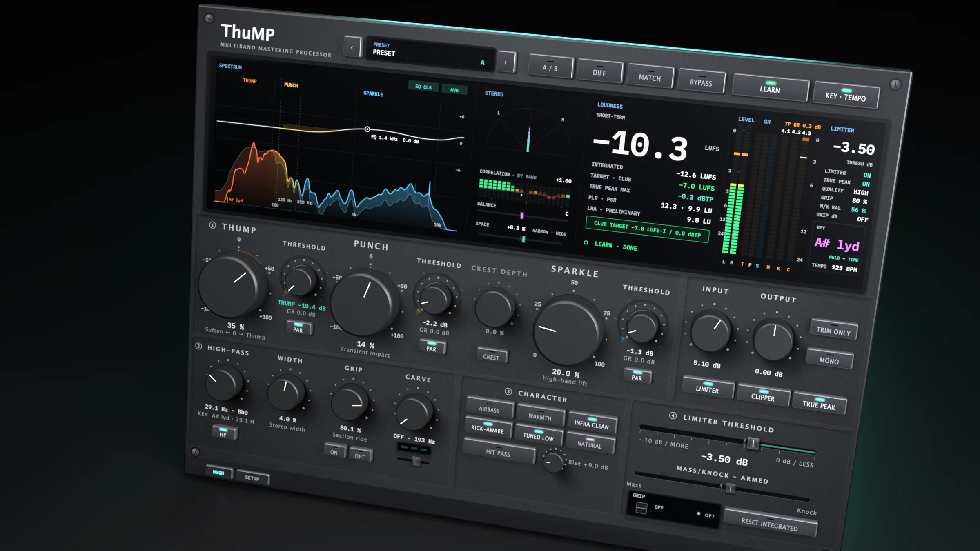The image size is (980, 551).
Task: Toggle the CLIPPER button
Action: [763, 396]
